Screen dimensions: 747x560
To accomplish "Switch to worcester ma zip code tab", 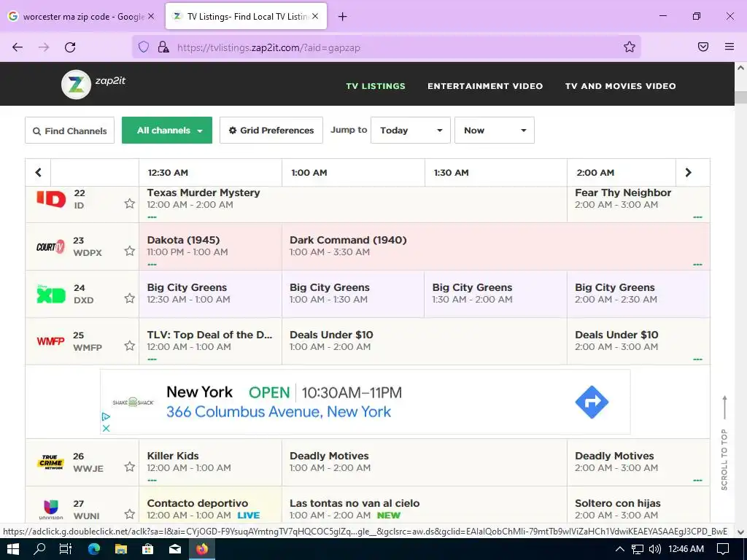I will tap(81, 16).
